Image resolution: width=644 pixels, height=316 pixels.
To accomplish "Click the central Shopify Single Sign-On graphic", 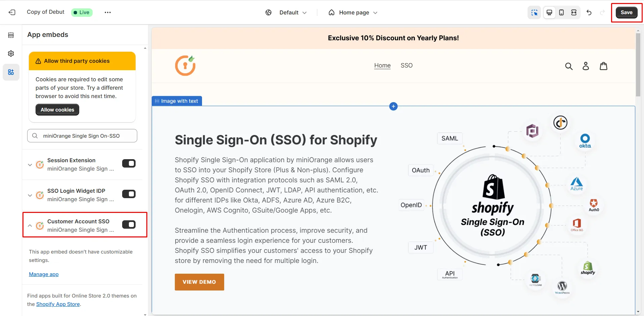I will click(x=492, y=206).
